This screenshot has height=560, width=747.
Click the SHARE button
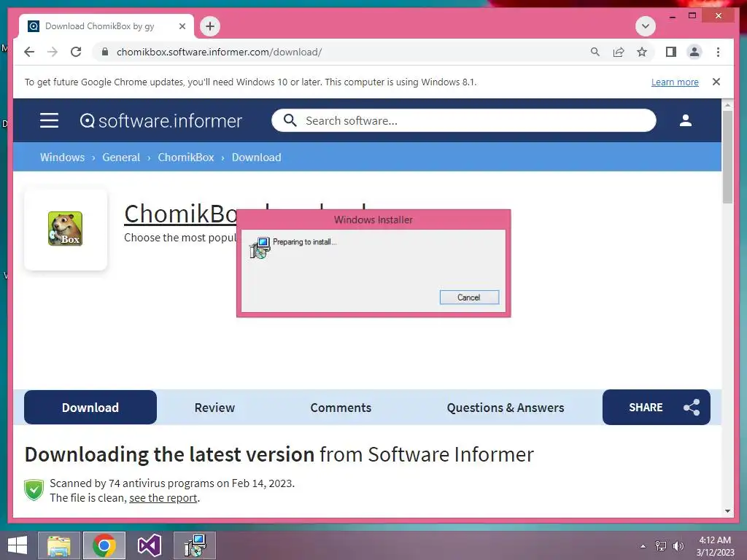[x=656, y=407]
